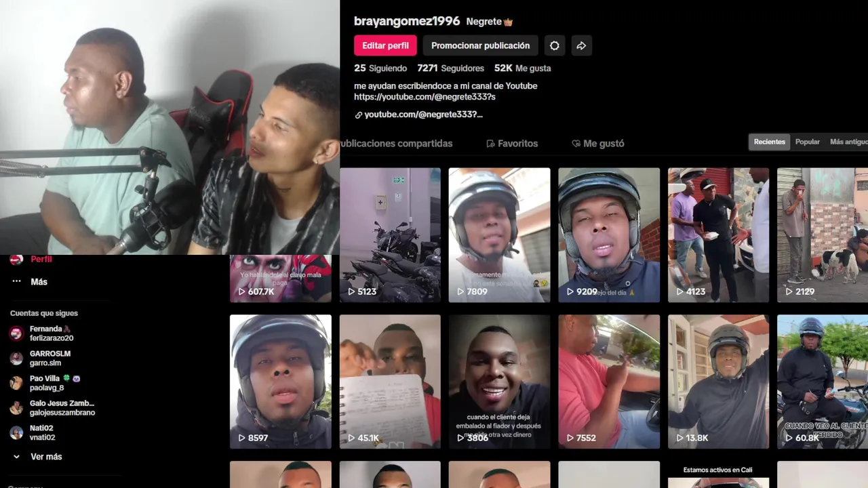Click the Promocionar publicación button
This screenshot has width=868, height=488.
[x=480, y=45]
